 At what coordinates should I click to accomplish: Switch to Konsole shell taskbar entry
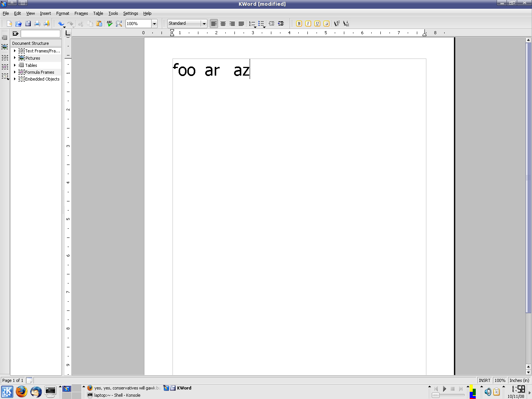click(117, 395)
